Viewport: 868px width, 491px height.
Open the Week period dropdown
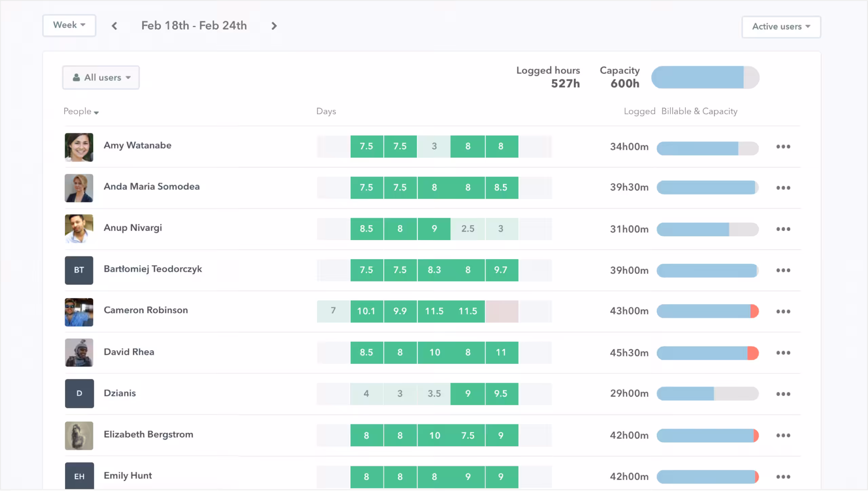tap(69, 25)
